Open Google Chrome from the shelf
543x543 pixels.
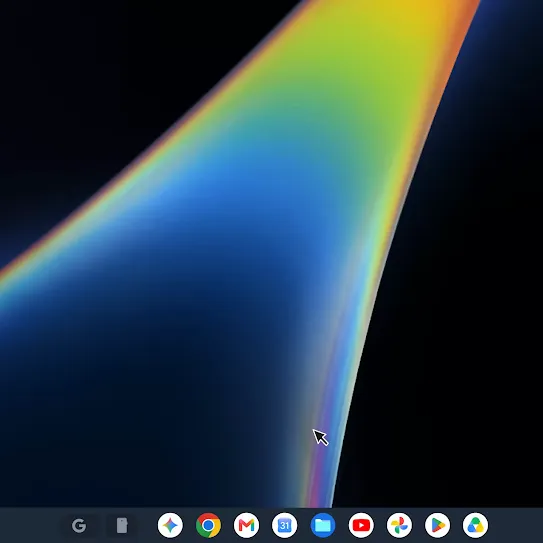(208, 526)
